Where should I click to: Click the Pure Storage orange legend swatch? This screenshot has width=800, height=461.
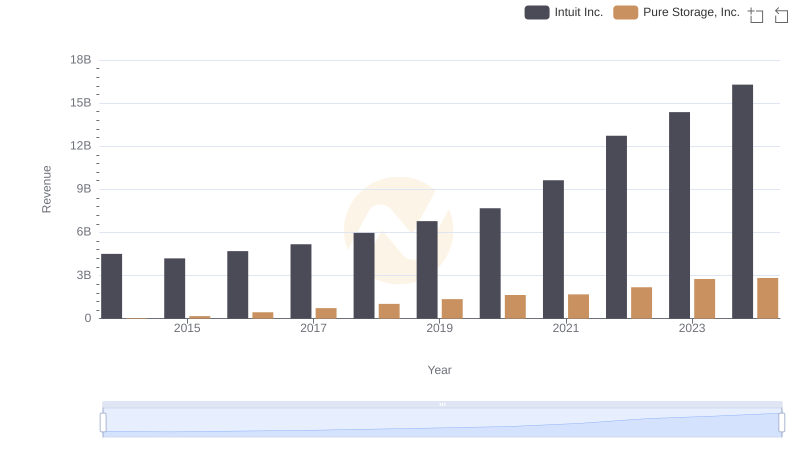click(626, 12)
